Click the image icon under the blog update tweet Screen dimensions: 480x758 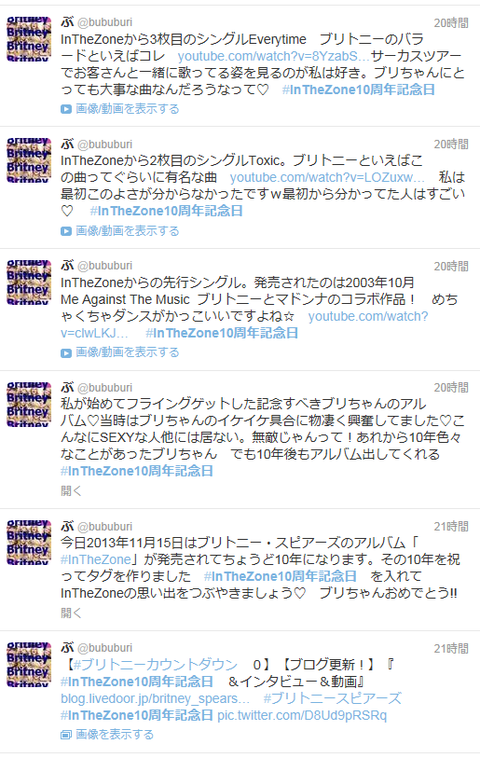point(66,735)
